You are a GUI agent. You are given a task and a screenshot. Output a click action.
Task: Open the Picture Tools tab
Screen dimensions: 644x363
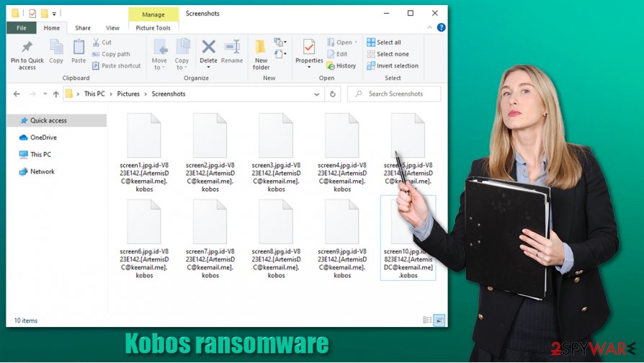[x=153, y=28]
